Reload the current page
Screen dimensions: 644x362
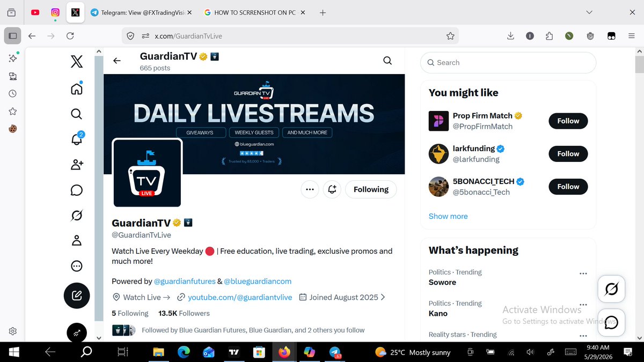point(70,36)
